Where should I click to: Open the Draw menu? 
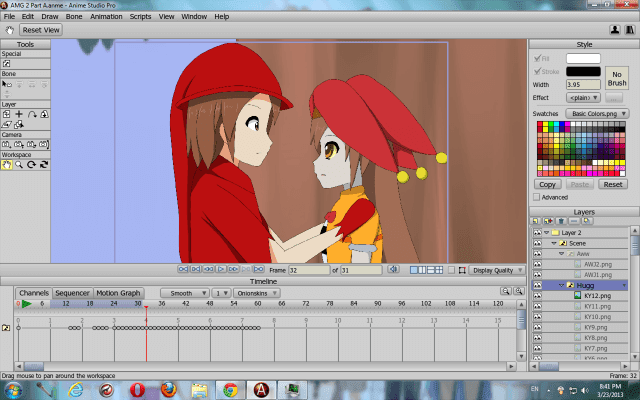50,17
